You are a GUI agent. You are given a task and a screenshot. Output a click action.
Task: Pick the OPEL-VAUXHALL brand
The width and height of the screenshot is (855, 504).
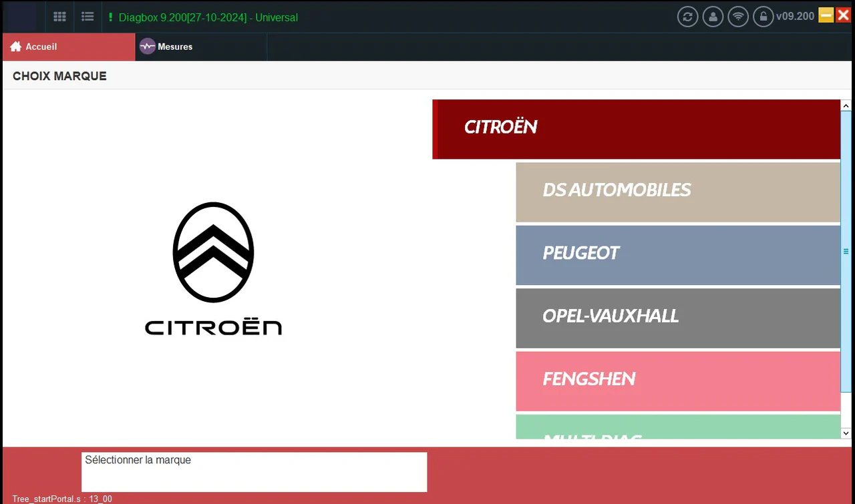[677, 318]
